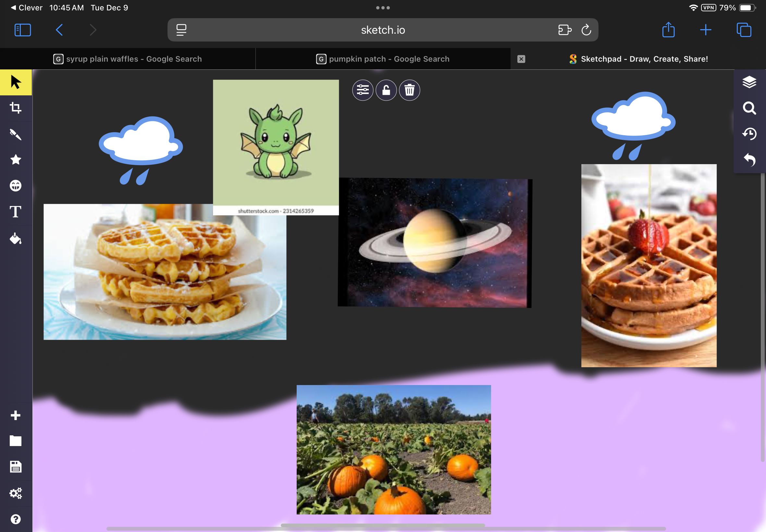Viewport: 766px width, 532px height.
Task: Open the star Shapes tool
Action: click(16, 160)
